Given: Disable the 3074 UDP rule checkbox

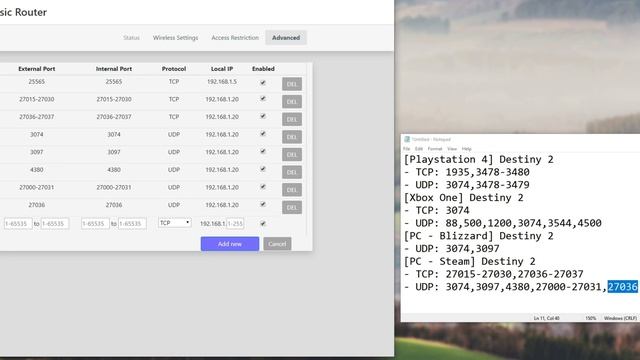Looking at the screenshot, I should [263, 134].
